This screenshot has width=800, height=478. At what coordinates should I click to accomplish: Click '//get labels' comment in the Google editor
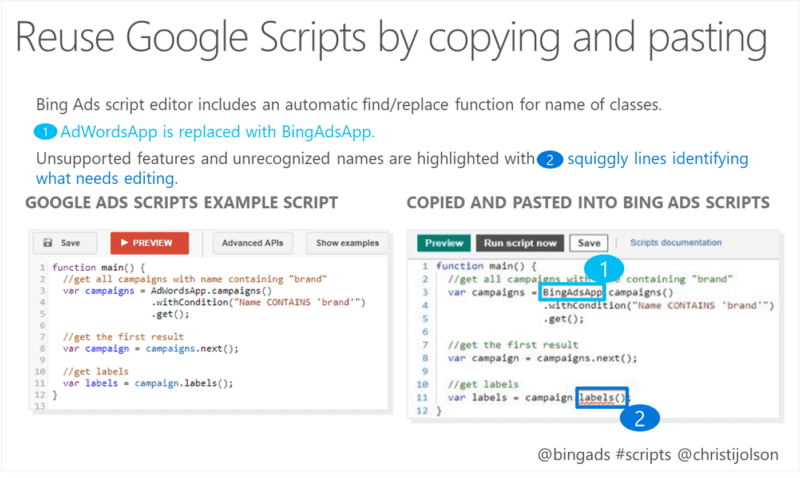(x=95, y=371)
